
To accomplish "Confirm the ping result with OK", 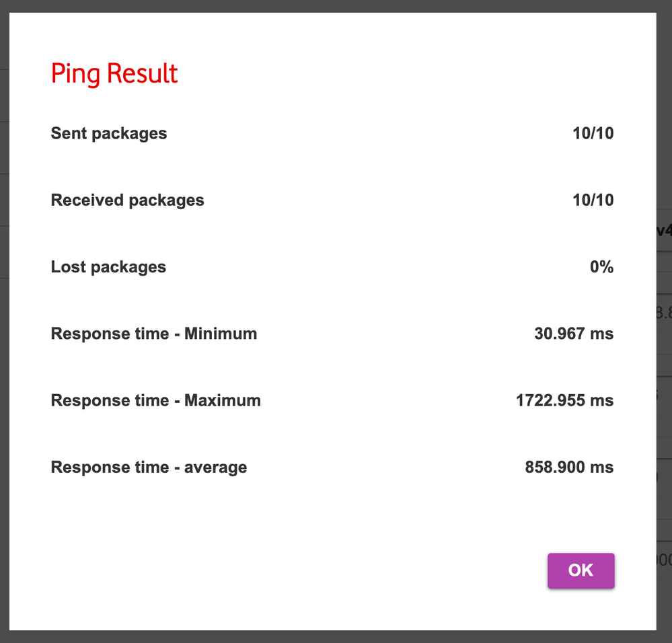I will (581, 570).
